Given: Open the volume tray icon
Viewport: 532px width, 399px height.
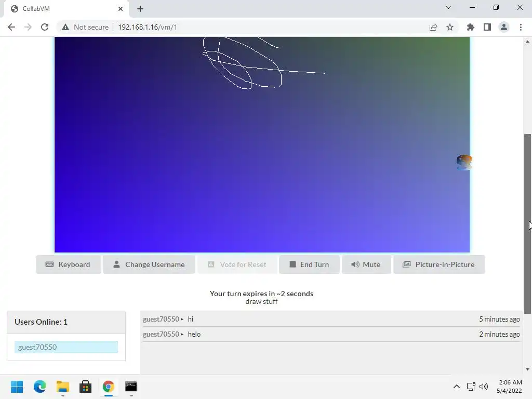Looking at the screenshot, I should coord(484,387).
